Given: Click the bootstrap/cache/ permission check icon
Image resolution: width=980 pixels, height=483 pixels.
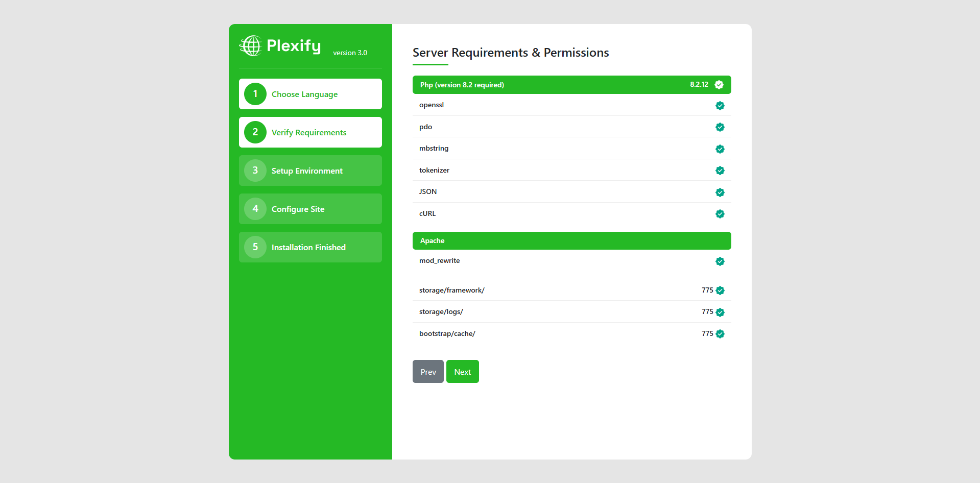Looking at the screenshot, I should [720, 334].
